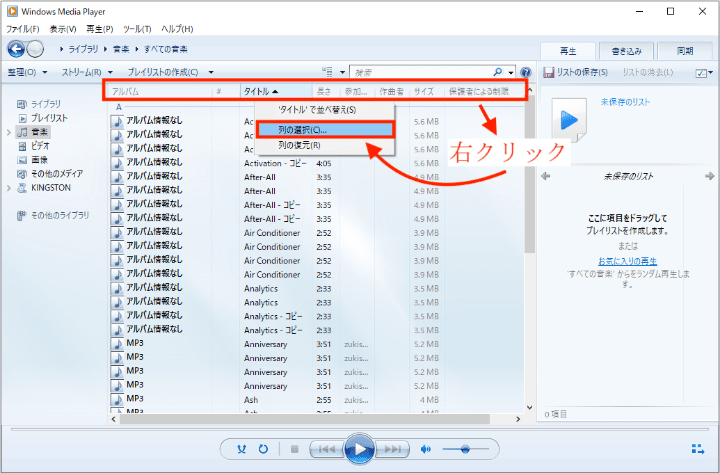Click the playlist thumbnail with play icon

569,120
